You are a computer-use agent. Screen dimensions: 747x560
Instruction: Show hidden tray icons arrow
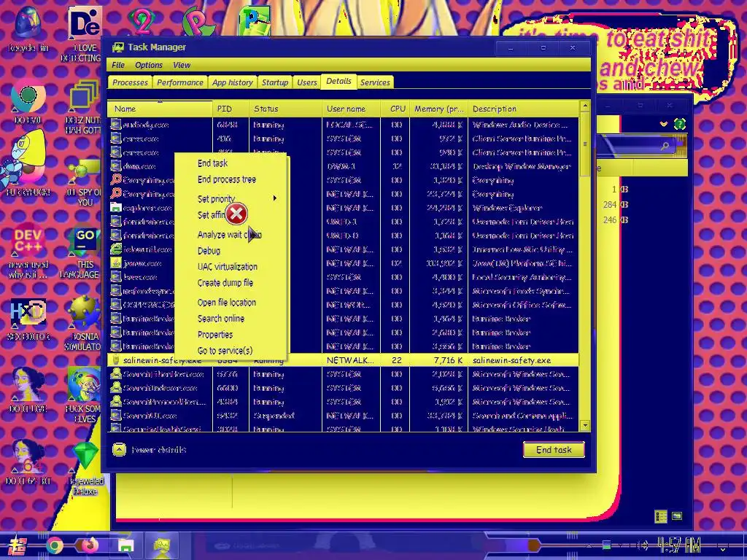[589, 545]
